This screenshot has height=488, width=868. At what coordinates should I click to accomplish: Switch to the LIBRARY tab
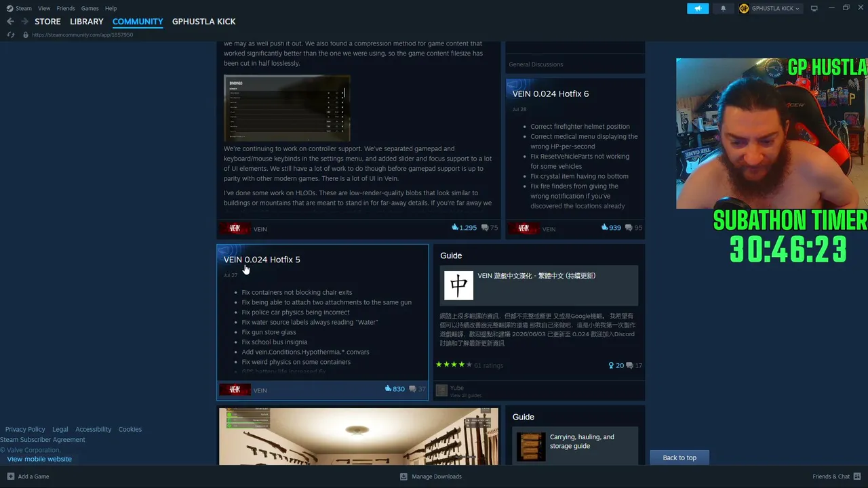(87, 22)
